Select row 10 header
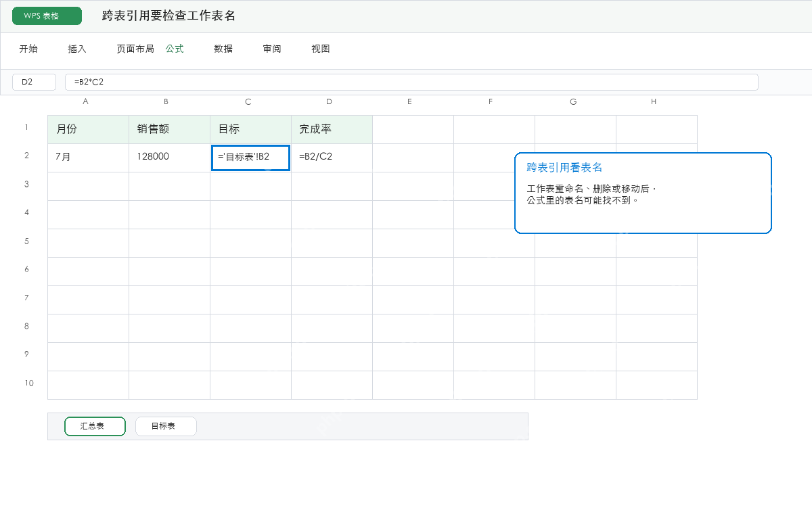 point(29,383)
